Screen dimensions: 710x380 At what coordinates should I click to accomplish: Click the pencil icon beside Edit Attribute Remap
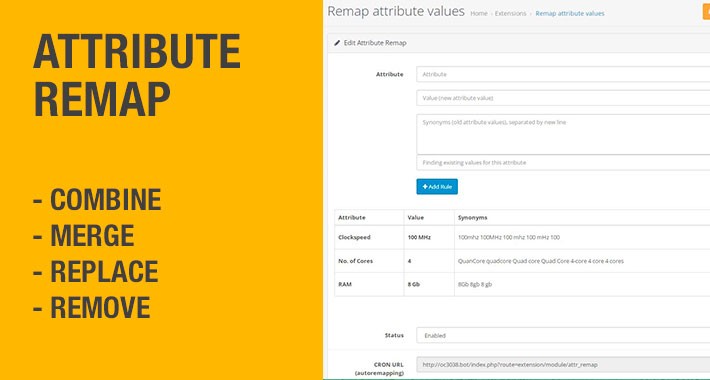click(x=337, y=43)
